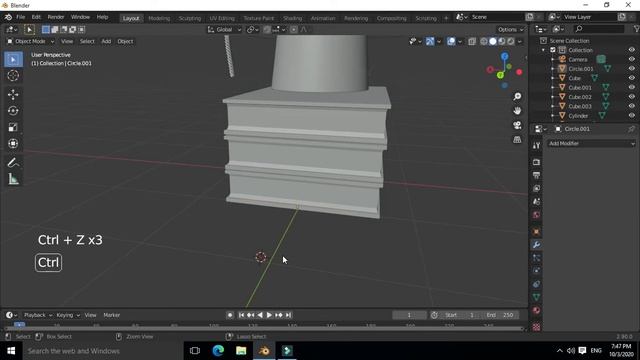The height and width of the screenshot is (360, 640).
Task: Open the overlays dropdown arrow
Action: click(x=460, y=41)
